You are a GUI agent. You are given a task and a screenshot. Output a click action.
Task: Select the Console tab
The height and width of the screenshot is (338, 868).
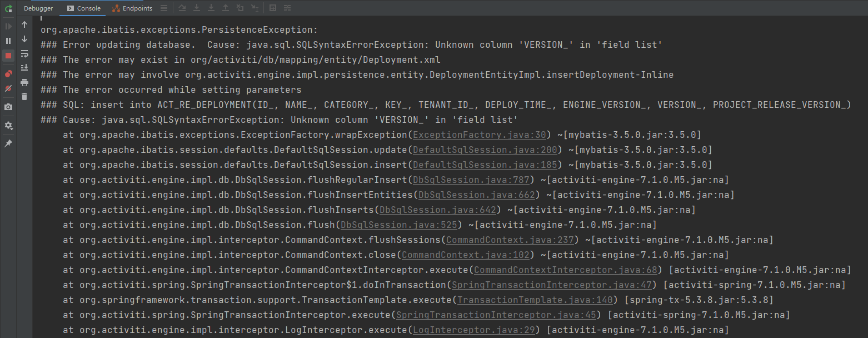pos(83,8)
